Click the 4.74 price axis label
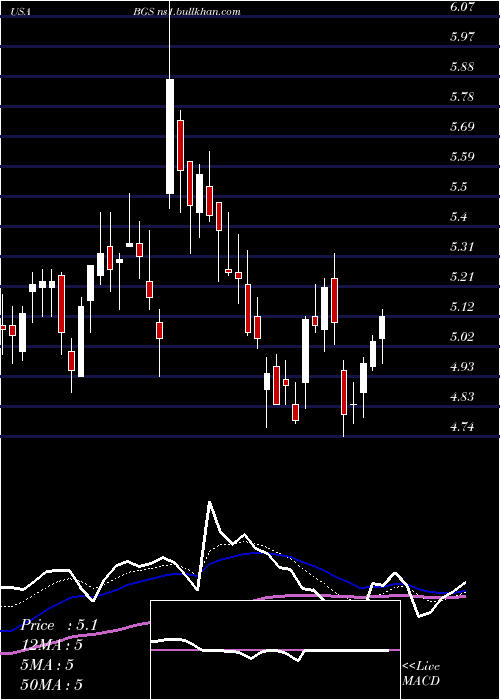The image size is (500, 700). click(x=461, y=426)
